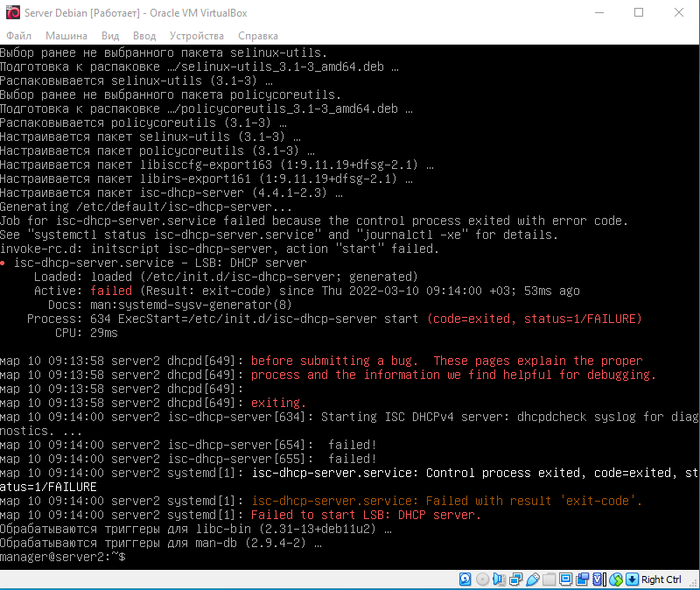Screen dimensions: 700x590
Task: Open the Справка menu
Action: 258,36
